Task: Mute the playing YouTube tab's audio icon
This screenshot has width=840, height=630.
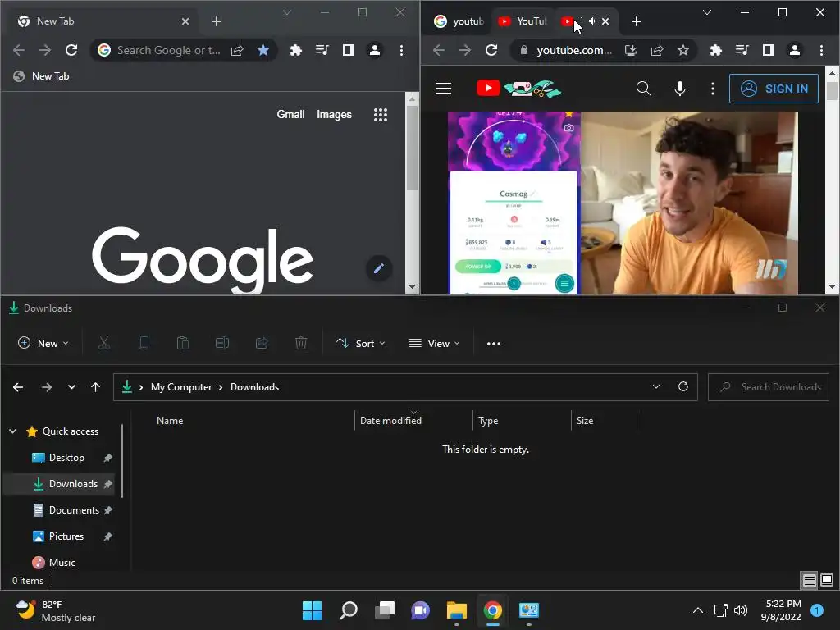Action: pyautogui.click(x=592, y=21)
